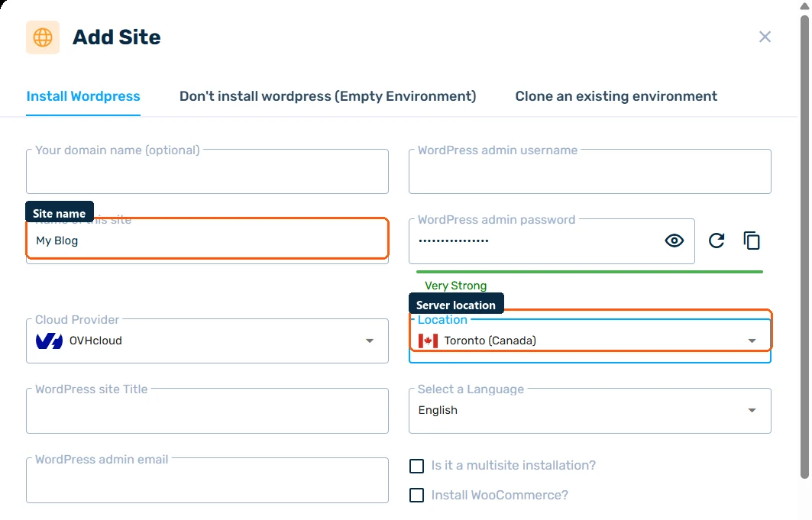The height and width of the screenshot is (520, 812).
Task: Click the Canada flag icon
Action: pyautogui.click(x=428, y=341)
